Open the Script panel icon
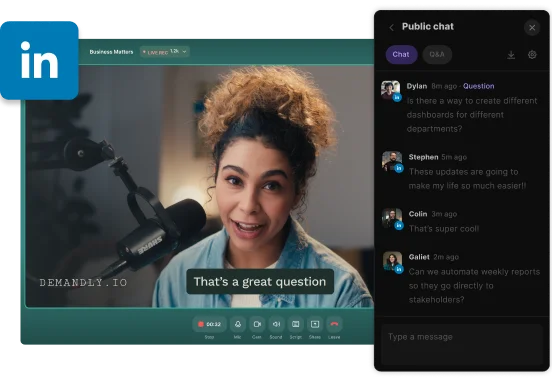Image resolution: width=552 pixels, height=380 pixels. [x=296, y=324]
